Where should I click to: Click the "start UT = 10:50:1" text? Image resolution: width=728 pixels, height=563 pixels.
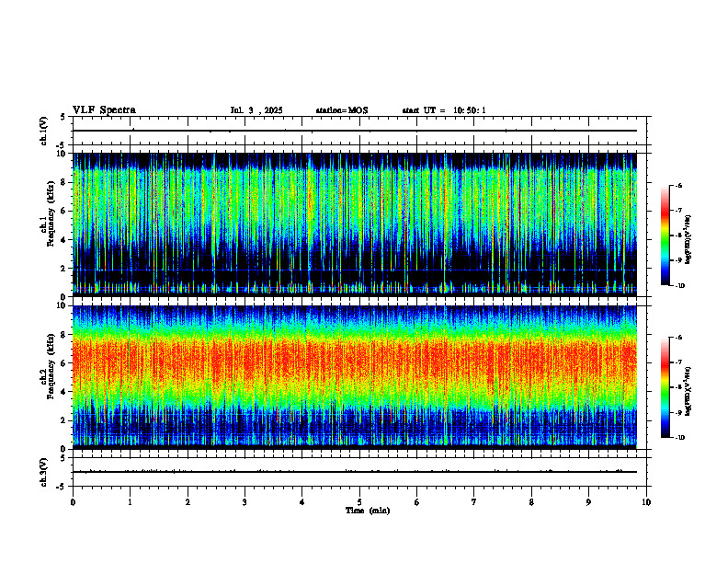444,110
